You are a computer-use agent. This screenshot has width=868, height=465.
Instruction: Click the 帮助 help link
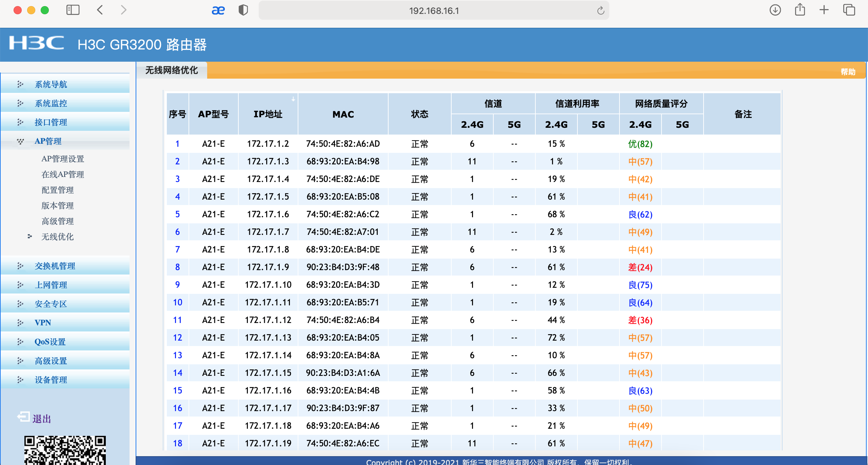[x=848, y=72]
